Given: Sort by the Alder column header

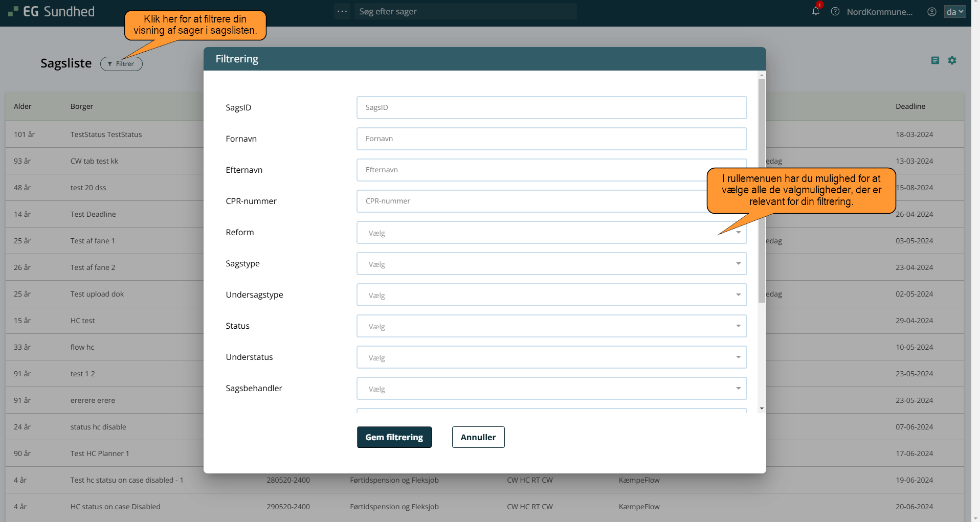Looking at the screenshot, I should click(23, 106).
